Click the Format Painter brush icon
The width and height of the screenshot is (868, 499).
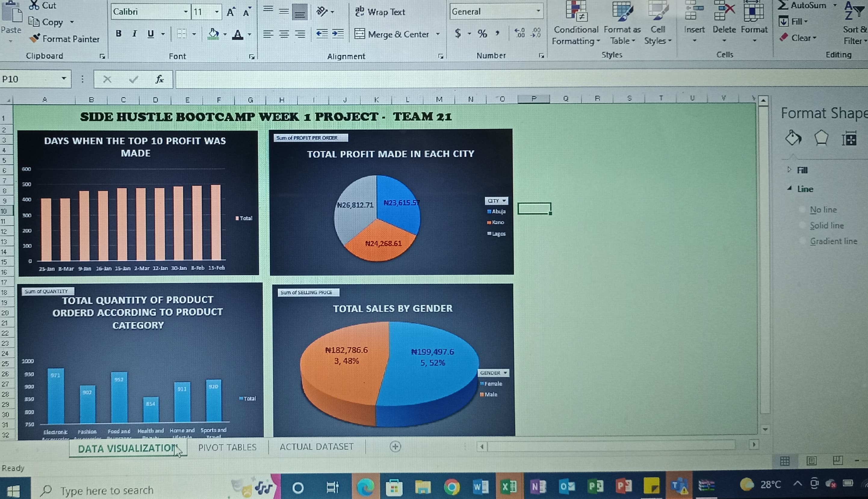(x=35, y=38)
